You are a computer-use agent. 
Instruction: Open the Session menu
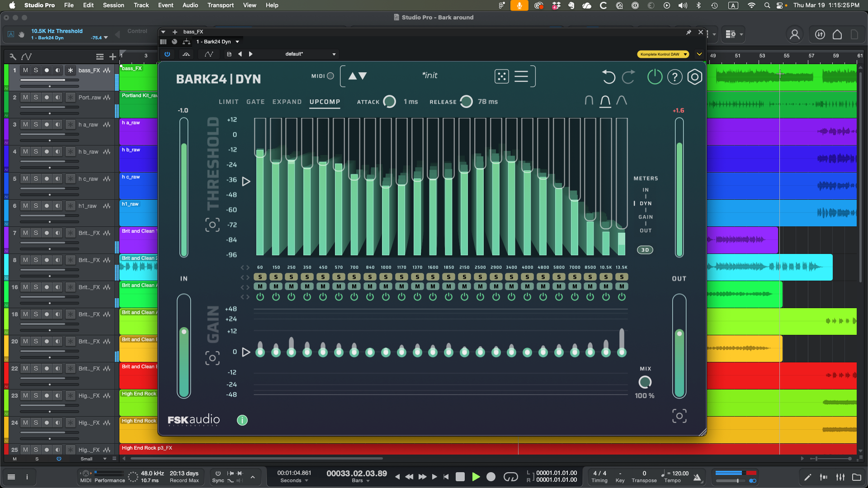(x=113, y=5)
